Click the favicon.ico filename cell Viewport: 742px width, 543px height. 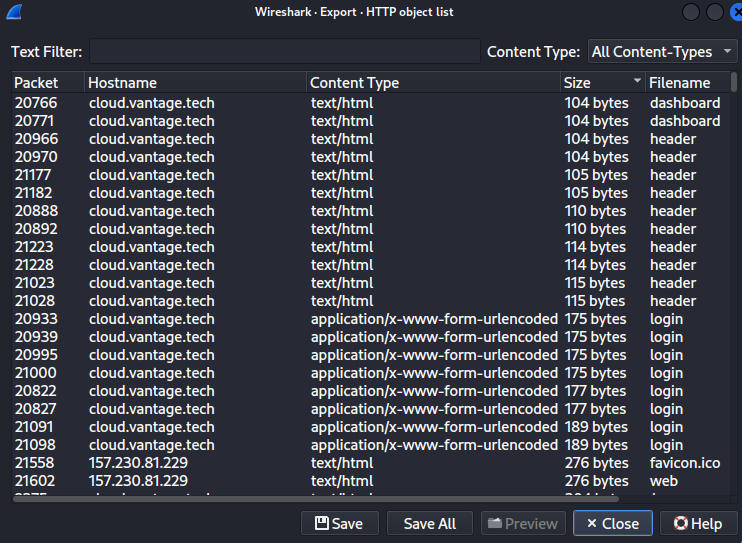(x=685, y=463)
